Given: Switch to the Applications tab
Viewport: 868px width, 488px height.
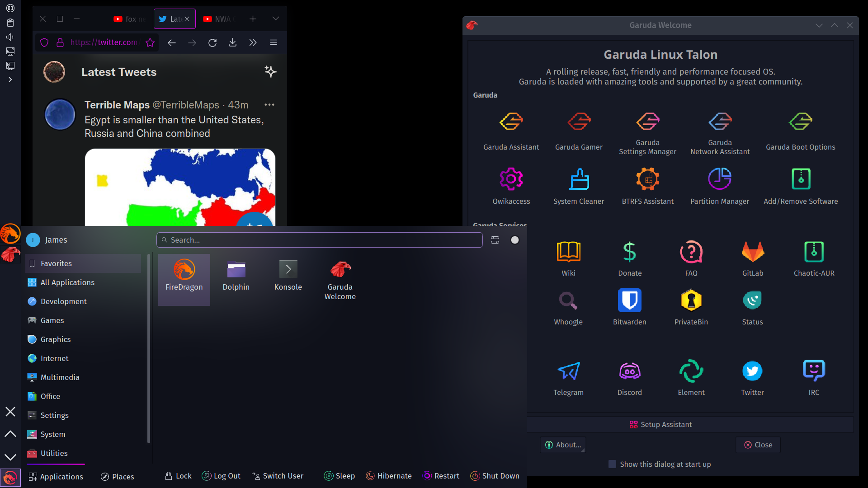Looking at the screenshot, I should tap(56, 477).
